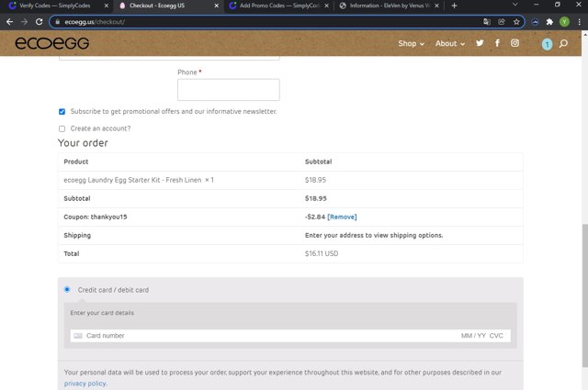Image resolution: width=588 pixels, height=390 pixels.
Task: Reload the checkout page
Action: [39, 22]
